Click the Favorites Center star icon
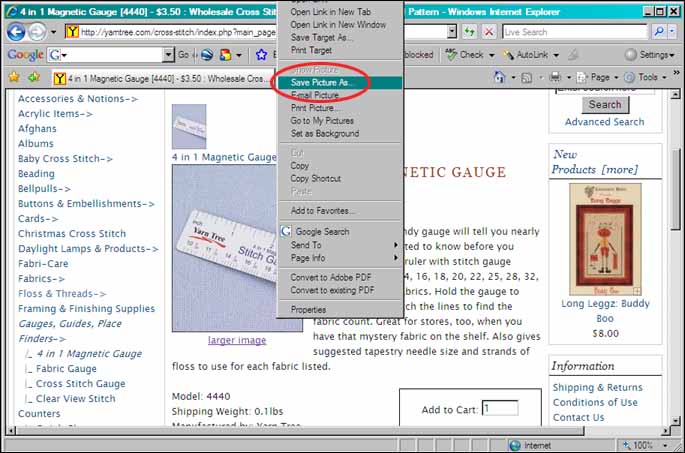Screen dimensions: 685x453 (x=14, y=77)
